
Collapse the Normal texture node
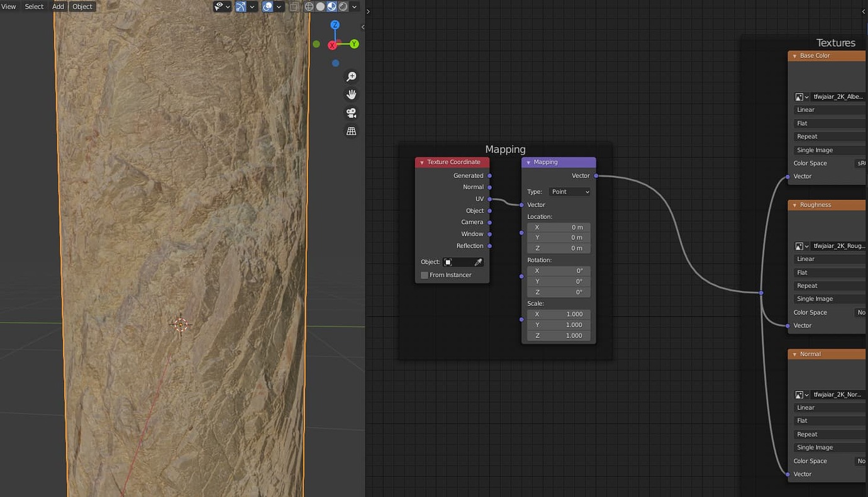click(794, 354)
